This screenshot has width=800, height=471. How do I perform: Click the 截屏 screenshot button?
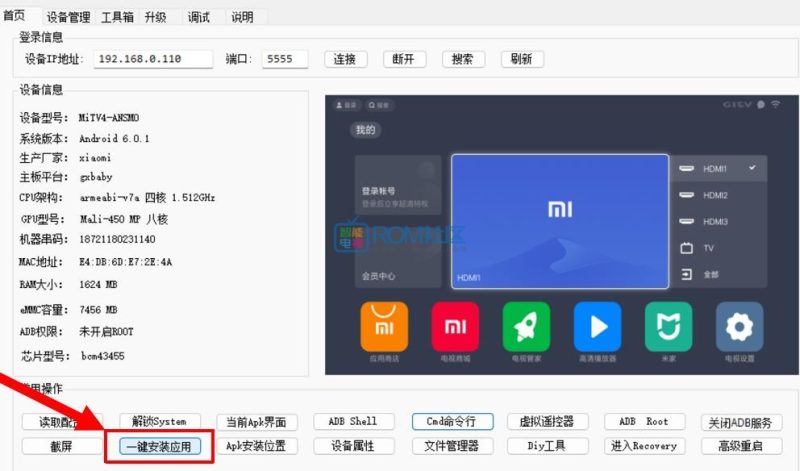click(62, 447)
